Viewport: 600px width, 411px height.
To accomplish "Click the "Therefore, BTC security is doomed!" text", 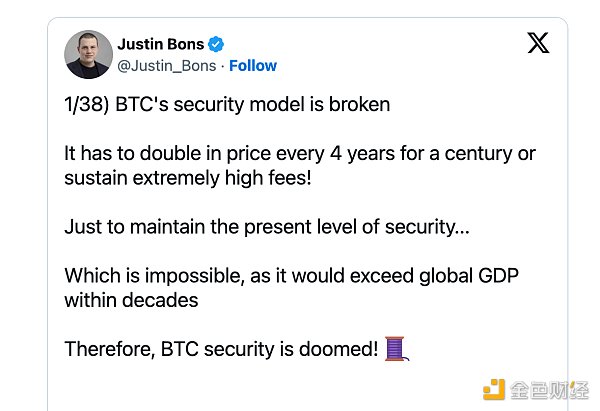I will (221, 349).
